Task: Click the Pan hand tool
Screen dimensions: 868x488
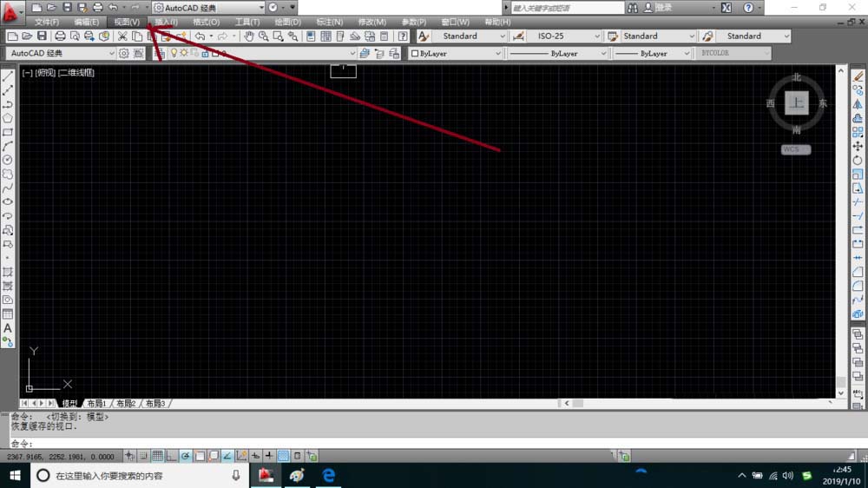Action: [x=249, y=36]
